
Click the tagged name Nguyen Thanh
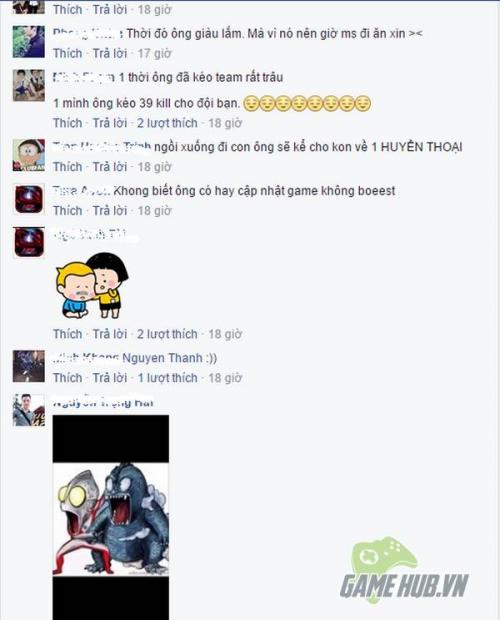(x=162, y=358)
